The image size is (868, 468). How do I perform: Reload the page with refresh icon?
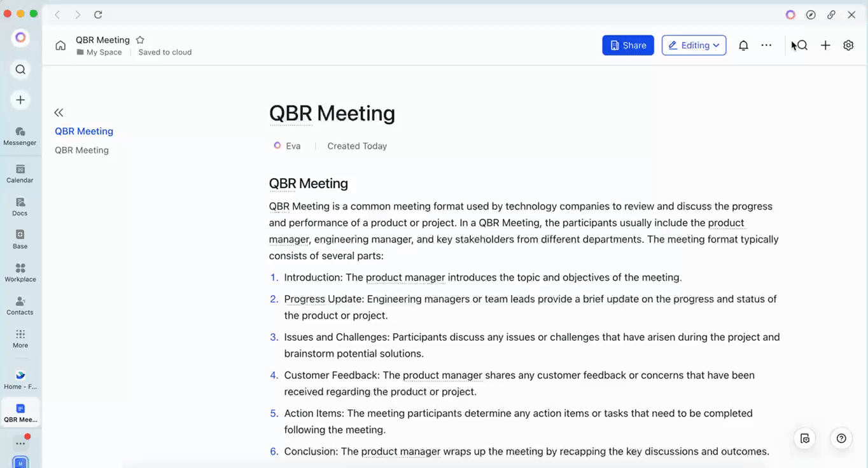click(98, 15)
